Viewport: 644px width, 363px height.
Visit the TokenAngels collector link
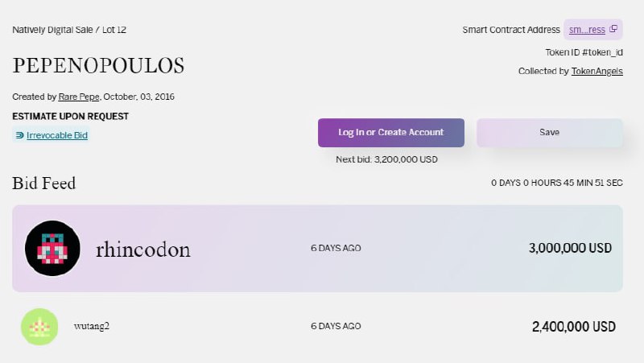[x=597, y=71]
